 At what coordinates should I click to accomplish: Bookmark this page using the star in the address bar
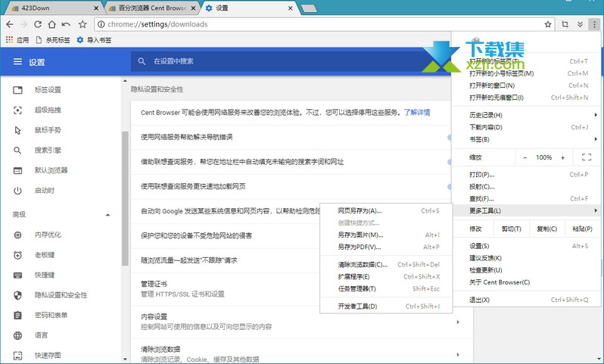(548, 24)
